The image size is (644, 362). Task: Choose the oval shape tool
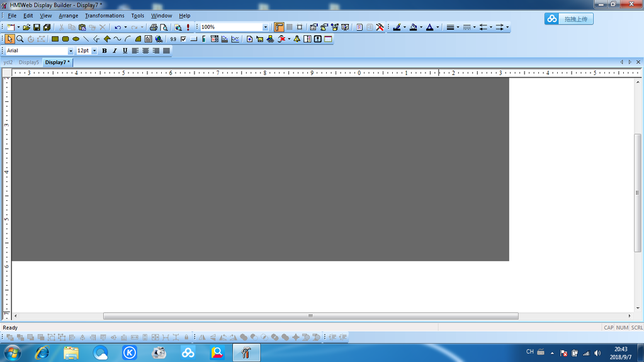tap(76, 39)
